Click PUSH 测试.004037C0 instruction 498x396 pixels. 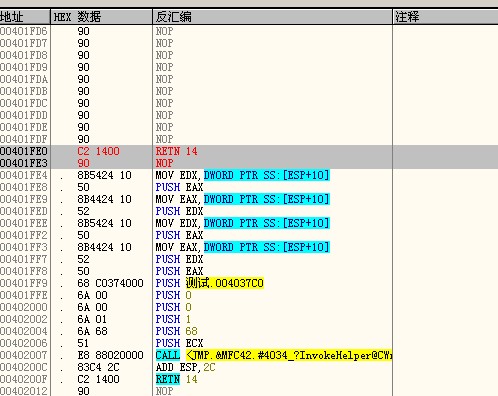point(210,283)
